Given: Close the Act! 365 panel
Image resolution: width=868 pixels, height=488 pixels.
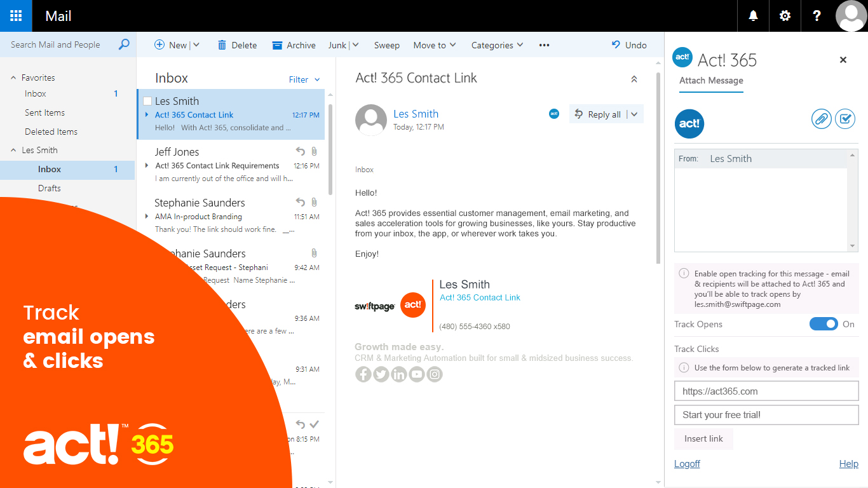Looking at the screenshot, I should (x=843, y=60).
